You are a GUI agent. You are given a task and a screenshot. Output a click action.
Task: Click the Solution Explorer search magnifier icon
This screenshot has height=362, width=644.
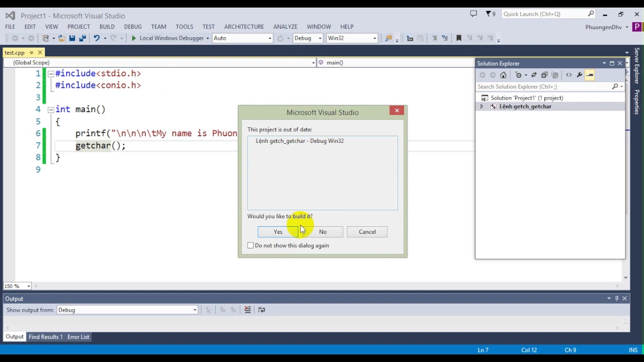coord(615,86)
